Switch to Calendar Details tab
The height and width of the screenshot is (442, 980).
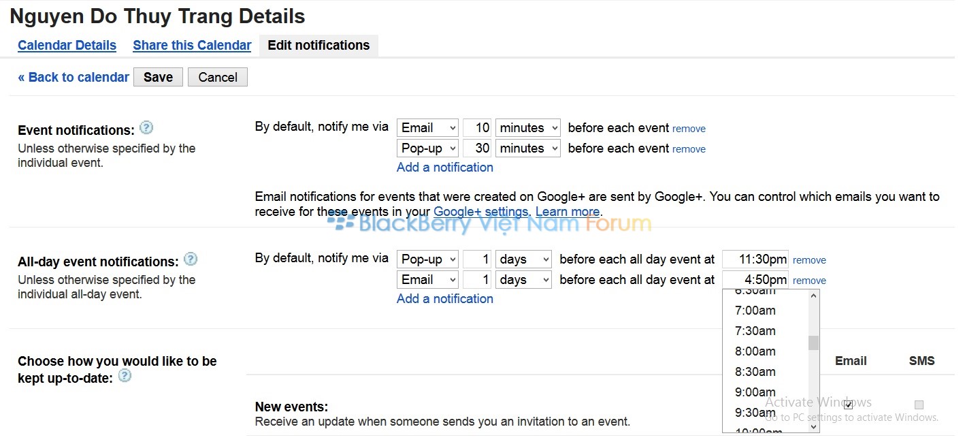67,45
